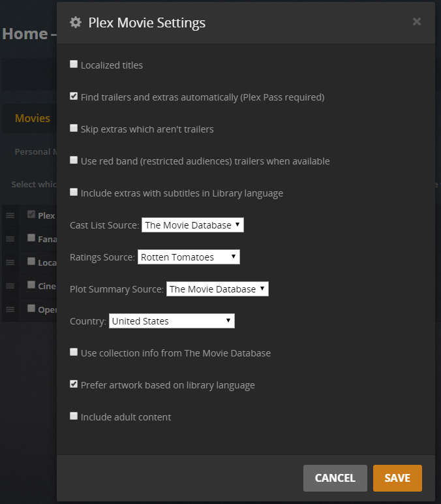Toggle Include adult content checkbox
Screen dimensions: 441x504
74,417
